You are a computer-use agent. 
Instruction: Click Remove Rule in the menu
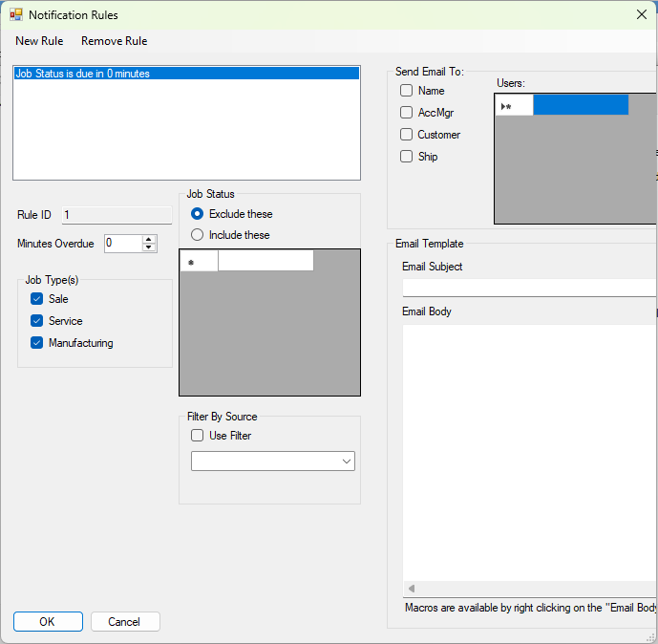tap(114, 41)
